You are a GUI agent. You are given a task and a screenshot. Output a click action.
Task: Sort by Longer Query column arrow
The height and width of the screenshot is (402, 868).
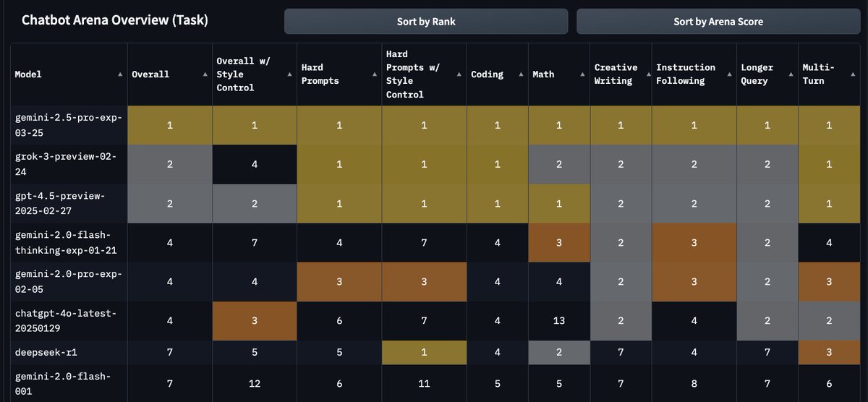(791, 74)
